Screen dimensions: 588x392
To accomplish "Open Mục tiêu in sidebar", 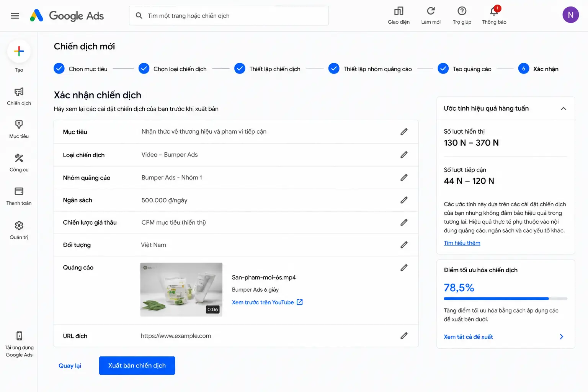I will (x=19, y=129).
